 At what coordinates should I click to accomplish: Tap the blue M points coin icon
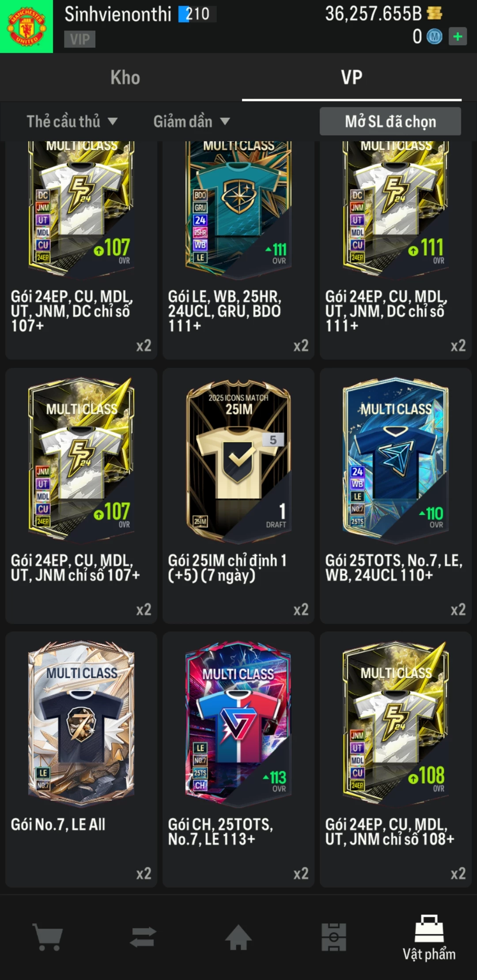click(x=434, y=37)
